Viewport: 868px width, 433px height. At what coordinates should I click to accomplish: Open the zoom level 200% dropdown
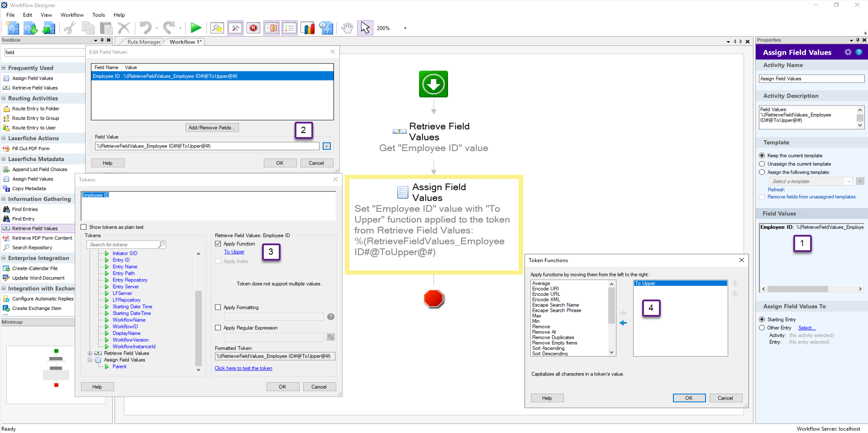click(x=405, y=28)
